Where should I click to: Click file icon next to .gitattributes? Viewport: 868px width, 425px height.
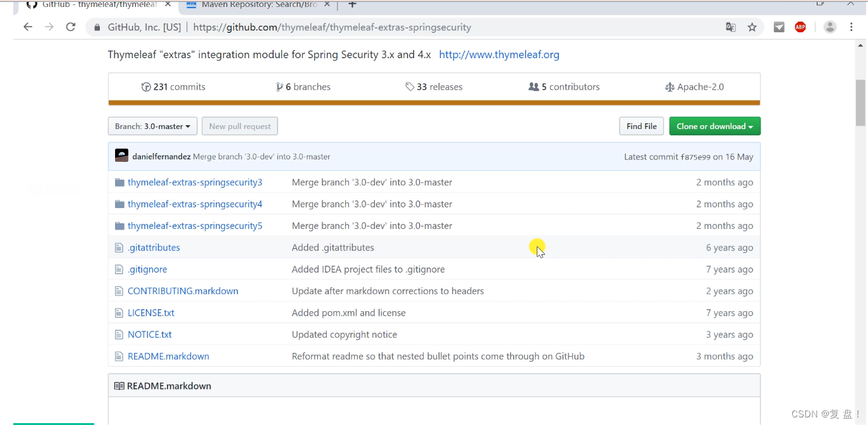119,247
